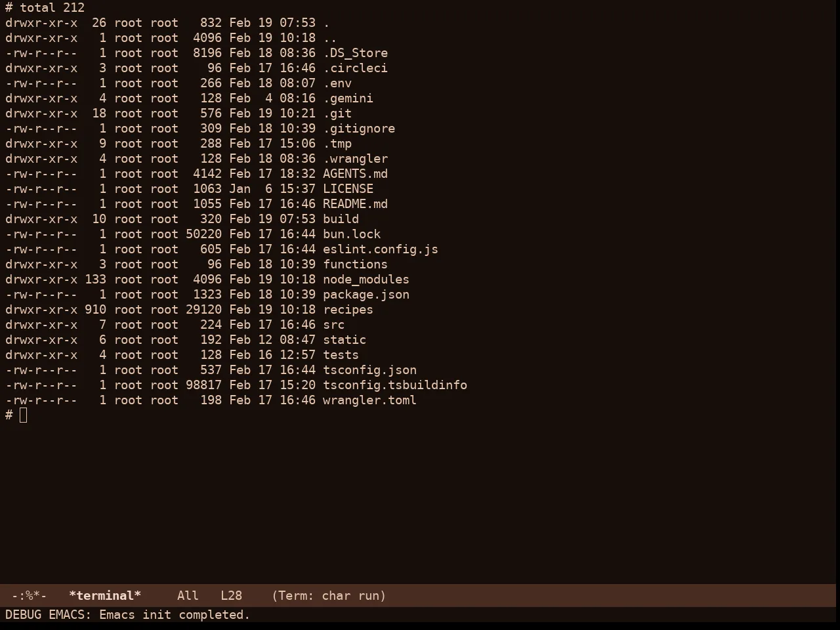This screenshot has height=630, width=840.
Task: Select the tests directory name
Action: 341,355
